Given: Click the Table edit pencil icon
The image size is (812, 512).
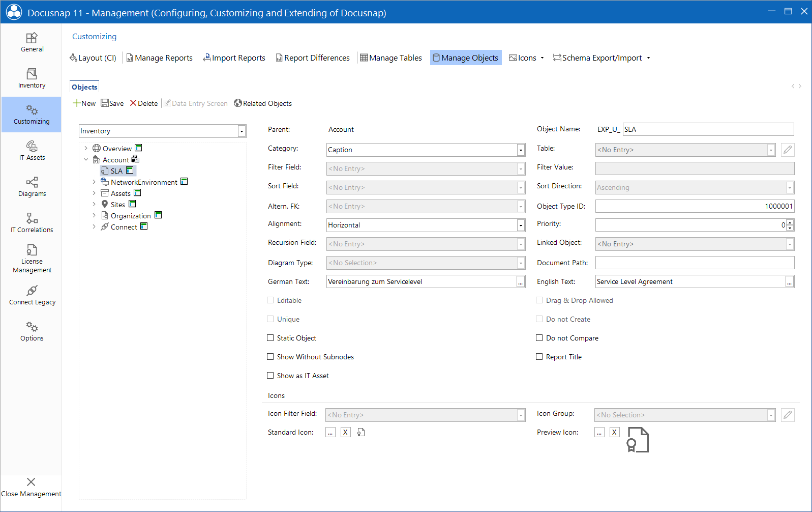Looking at the screenshot, I should coord(788,150).
